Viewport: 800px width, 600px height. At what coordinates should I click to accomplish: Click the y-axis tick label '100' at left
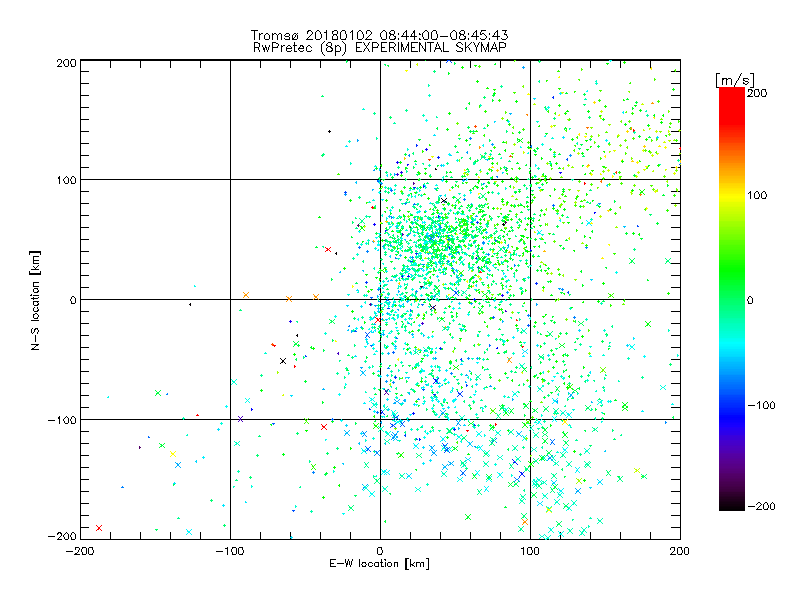pos(66,180)
